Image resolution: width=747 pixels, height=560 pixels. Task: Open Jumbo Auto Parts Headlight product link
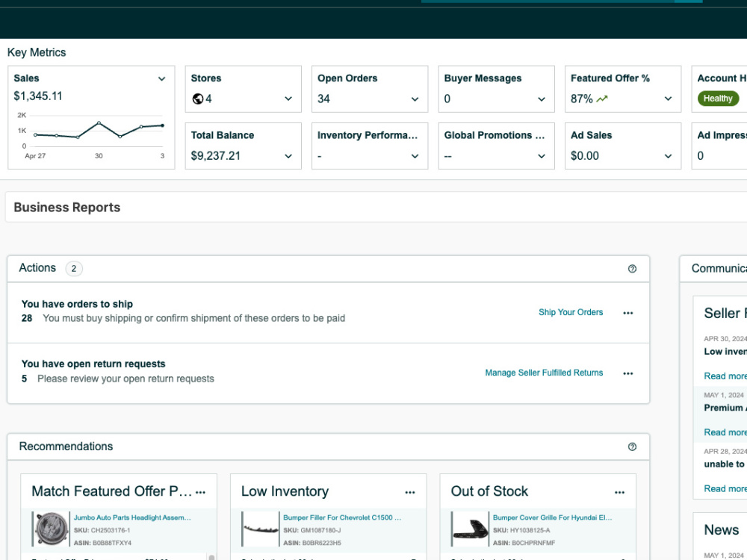[132, 517]
